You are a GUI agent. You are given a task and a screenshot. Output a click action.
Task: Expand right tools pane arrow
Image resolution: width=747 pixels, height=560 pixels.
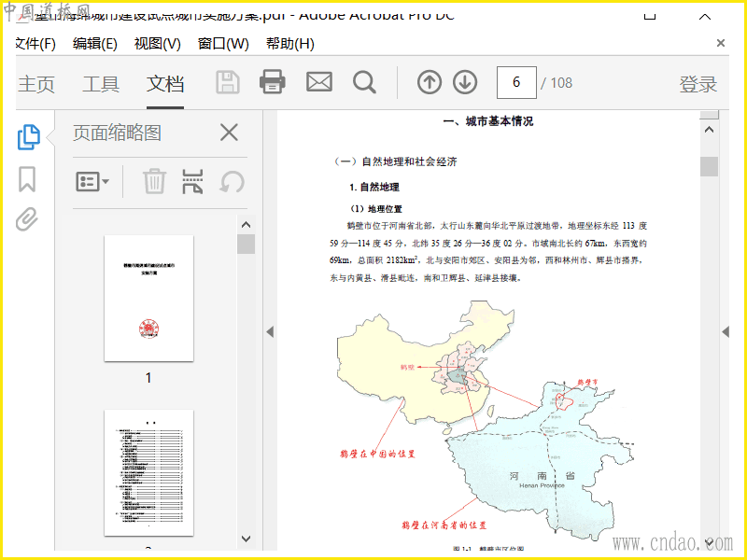pyautogui.click(x=726, y=332)
